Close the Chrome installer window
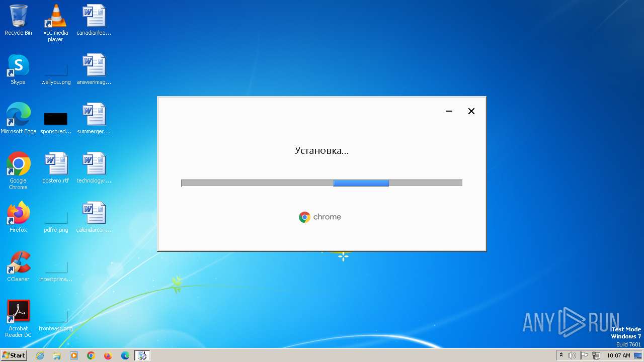Viewport: 644px width, 362px height. [471, 111]
